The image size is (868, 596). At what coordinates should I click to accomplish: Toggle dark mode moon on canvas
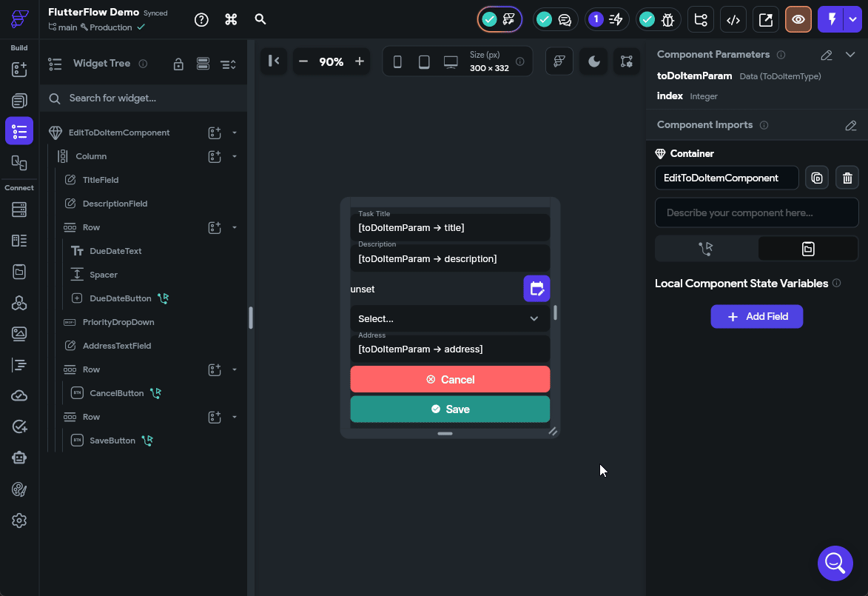pyautogui.click(x=594, y=61)
